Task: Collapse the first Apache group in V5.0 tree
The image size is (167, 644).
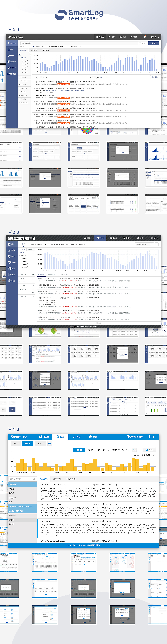Action: pos(20,58)
